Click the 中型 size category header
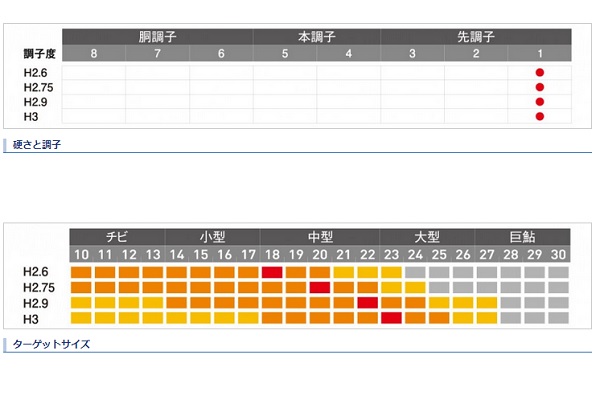 [319, 237]
